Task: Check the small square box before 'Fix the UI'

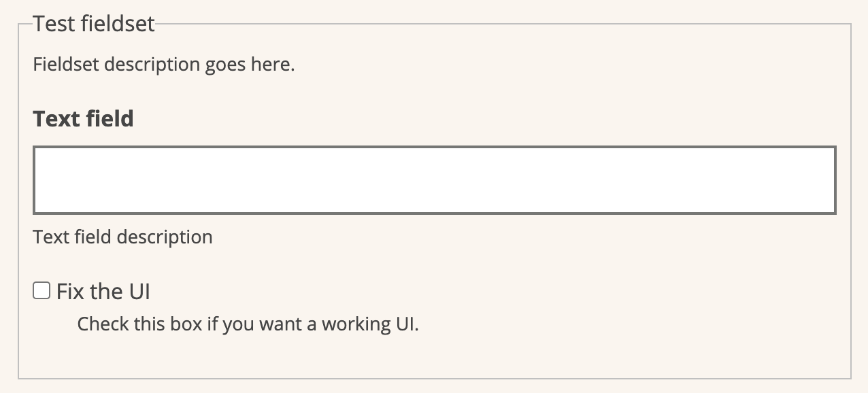Action: (41, 291)
